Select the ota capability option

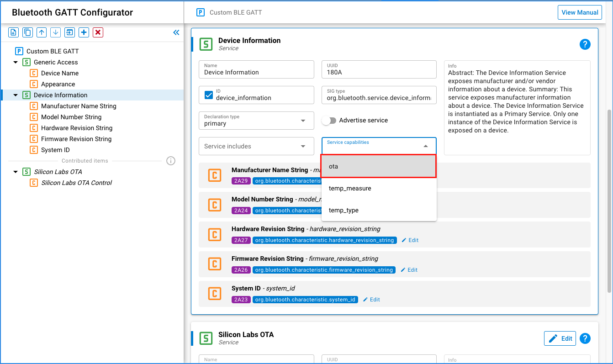coord(379,166)
